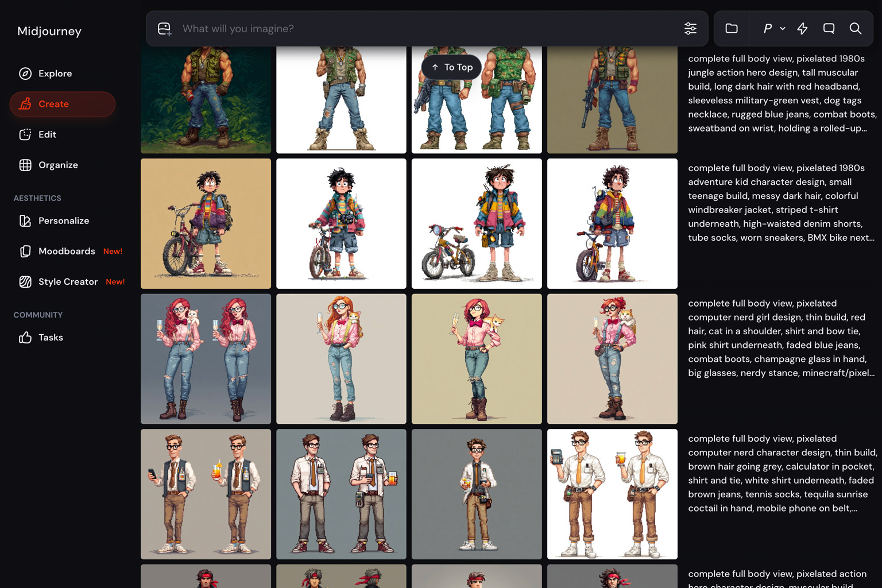Viewport: 882px width, 588px height.
Task: Toggle the lightning bolt fast mode icon
Action: coord(802,29)
